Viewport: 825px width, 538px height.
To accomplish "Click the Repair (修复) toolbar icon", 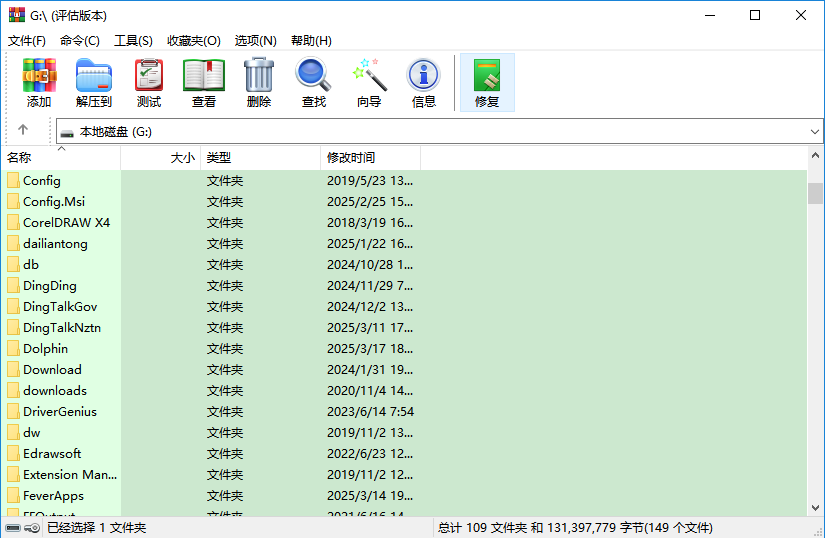I will (487, 82).
